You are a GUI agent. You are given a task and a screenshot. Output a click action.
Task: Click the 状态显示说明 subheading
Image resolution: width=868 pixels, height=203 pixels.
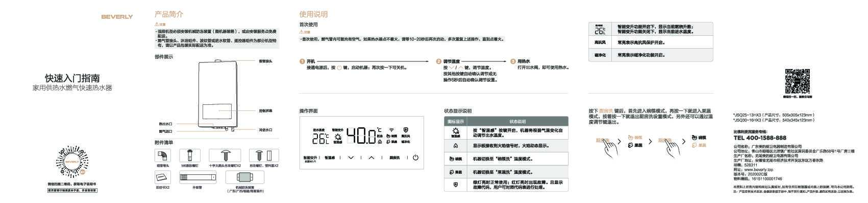(458, 111)
